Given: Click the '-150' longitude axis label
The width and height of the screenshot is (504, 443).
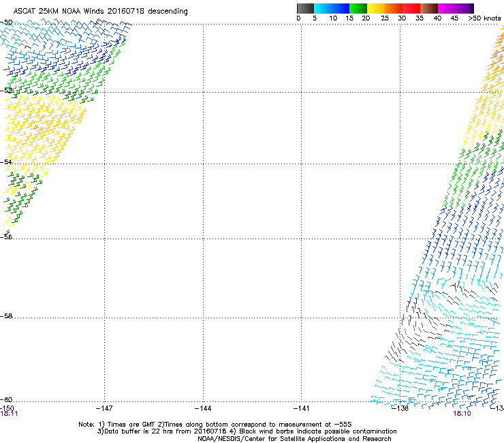Looking at the screenshot, I should click(7, 408).
